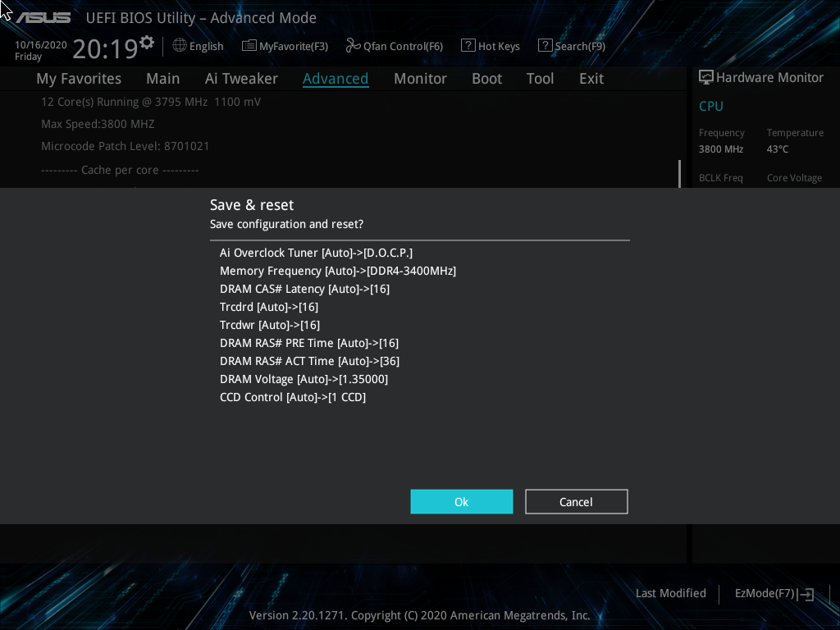Image resolution: width=840 pixels, height=630 pixels.
Task: Click the DRAM RAS# PRE Time line
Action: tap(309, 343)
